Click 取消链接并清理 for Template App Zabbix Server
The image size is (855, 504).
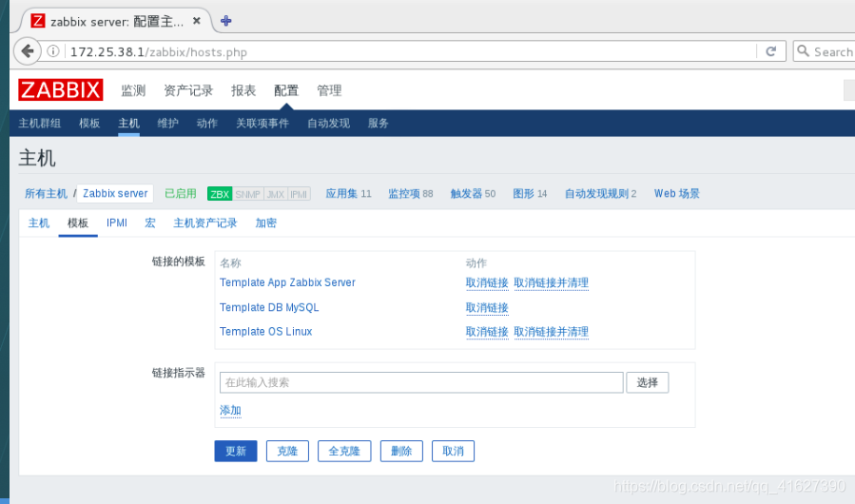[x=552, y=282]
